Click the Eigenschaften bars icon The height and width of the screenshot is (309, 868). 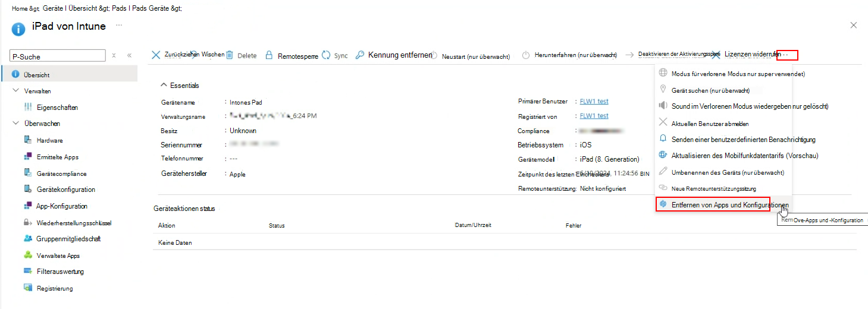point(28,108)
